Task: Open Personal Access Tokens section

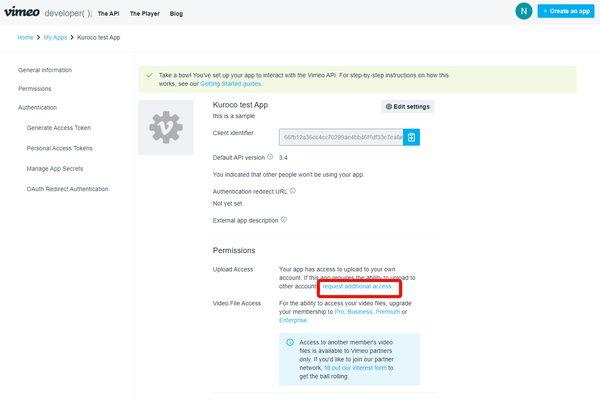Action: [60, 148]
